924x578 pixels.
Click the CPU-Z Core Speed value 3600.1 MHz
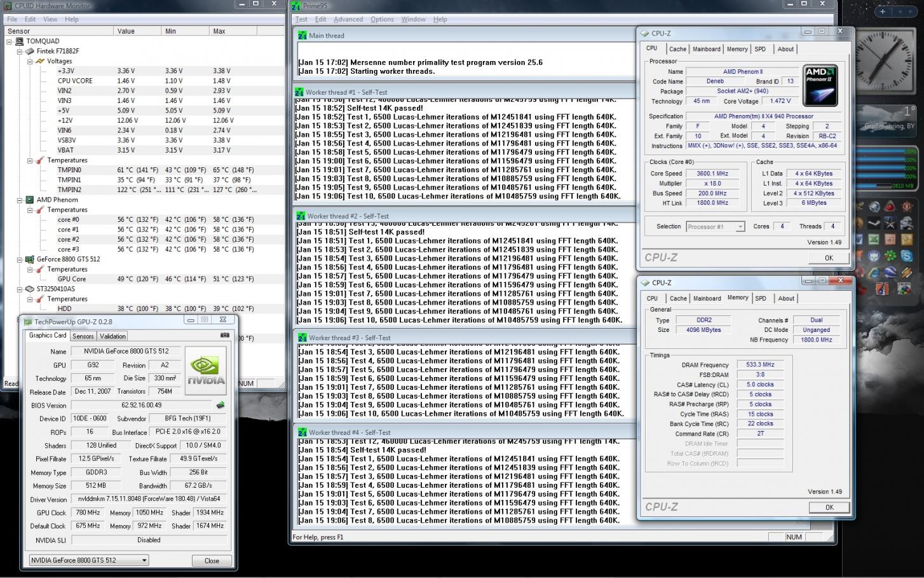[712, 173]
